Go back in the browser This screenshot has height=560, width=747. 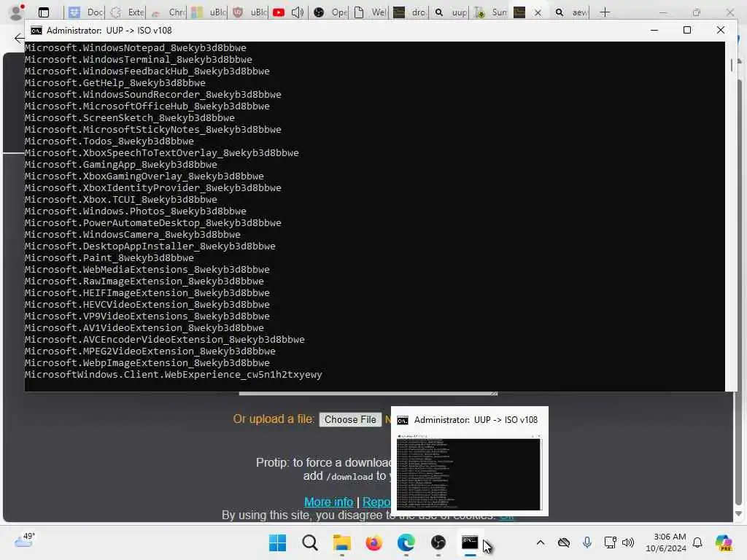point(19,39)
